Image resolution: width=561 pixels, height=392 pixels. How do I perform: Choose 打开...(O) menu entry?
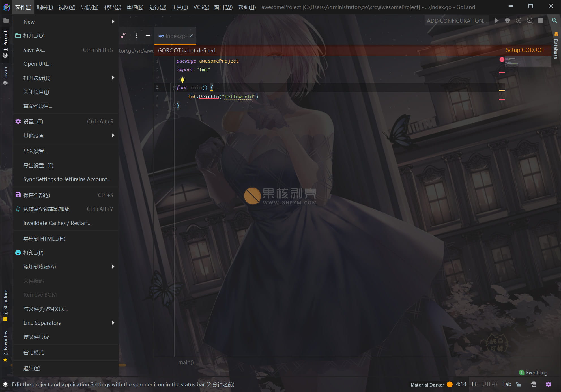point(66,36)
